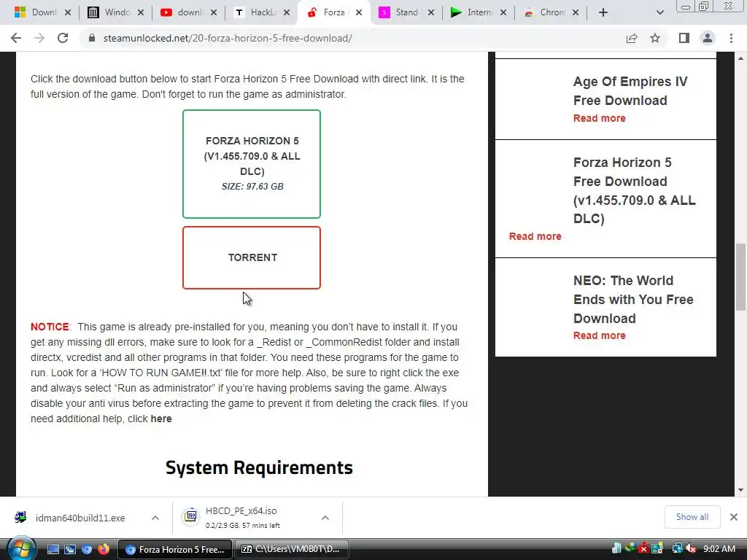The height and width of the screenshot is (560, 747).
Task: Click the TORRENT button
Action: pos(252,257)
